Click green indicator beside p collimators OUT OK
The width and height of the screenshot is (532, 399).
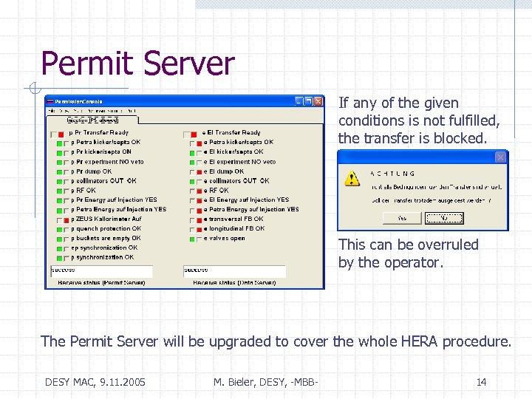coord(59,182)
